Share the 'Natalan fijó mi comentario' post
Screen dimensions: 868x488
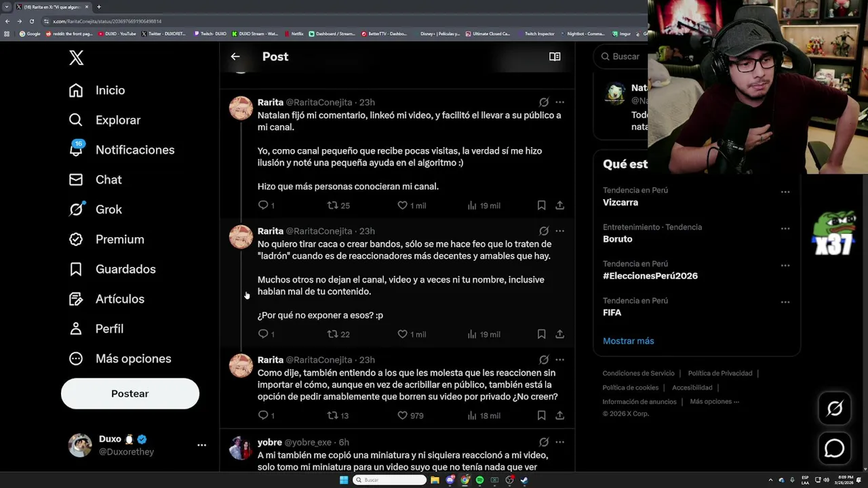(x=559, y=205)
